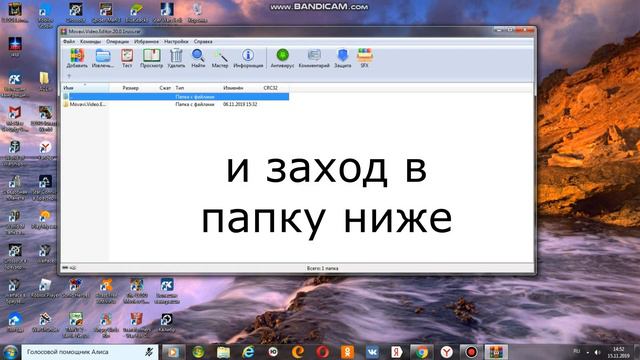Click the WinRAR window title bar icon
Viewport: 640px width, 360px height.
click(x=64, y=31)
